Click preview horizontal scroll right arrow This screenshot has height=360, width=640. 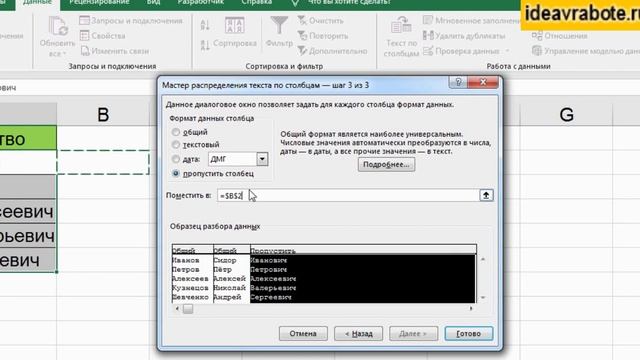point(471,309)
